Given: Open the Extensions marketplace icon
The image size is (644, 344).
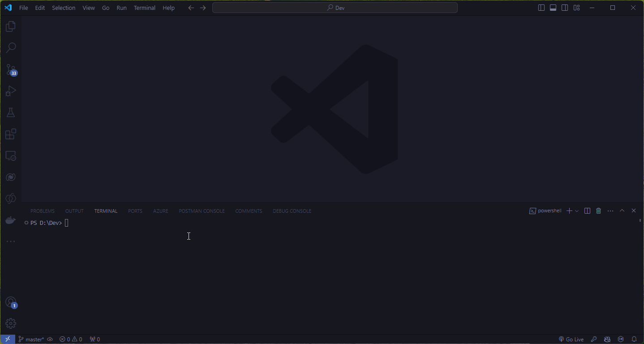Looking at the screenshot, I should 10,134.
